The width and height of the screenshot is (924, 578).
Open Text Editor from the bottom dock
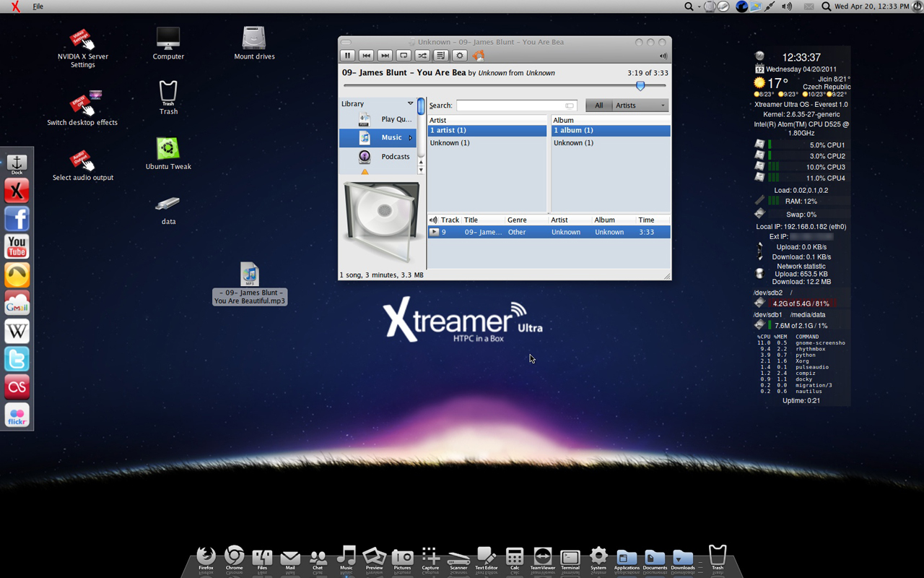pos(486,558)
